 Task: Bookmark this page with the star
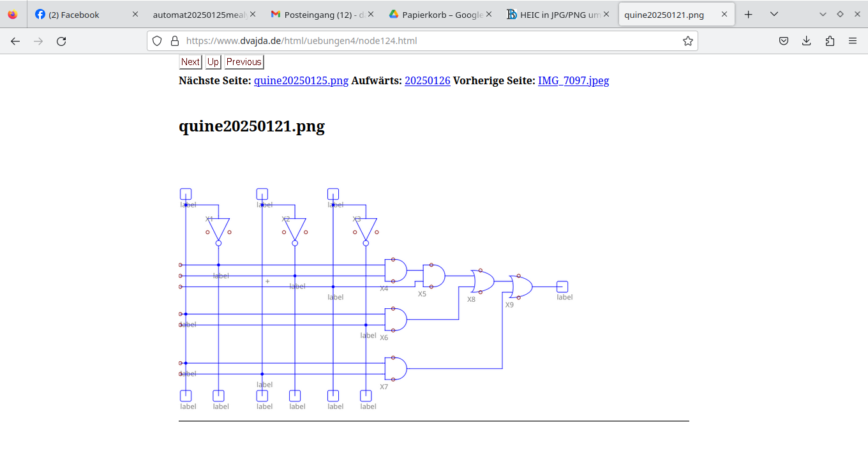tap(687, 41)
